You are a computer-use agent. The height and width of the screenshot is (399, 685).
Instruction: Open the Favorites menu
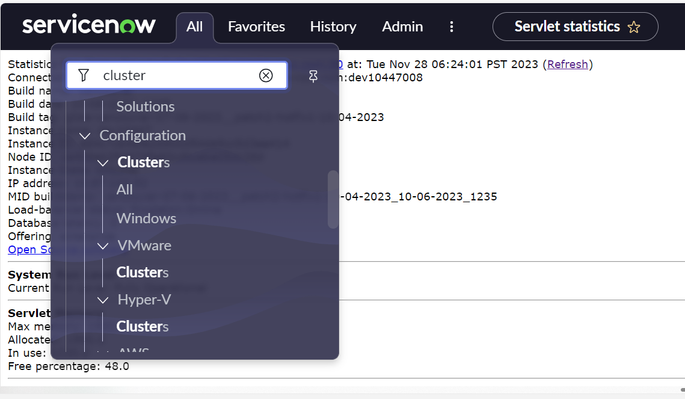[x=256, y=27]
